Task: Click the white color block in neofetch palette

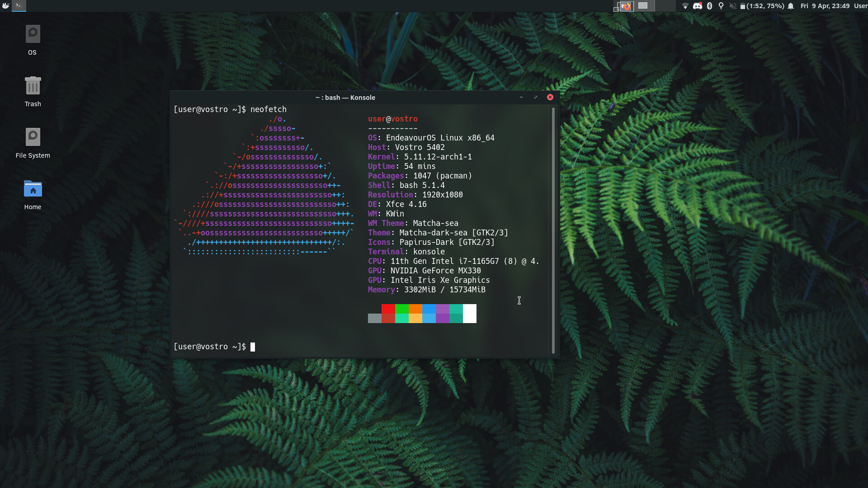Action: (x=469, y=314)
